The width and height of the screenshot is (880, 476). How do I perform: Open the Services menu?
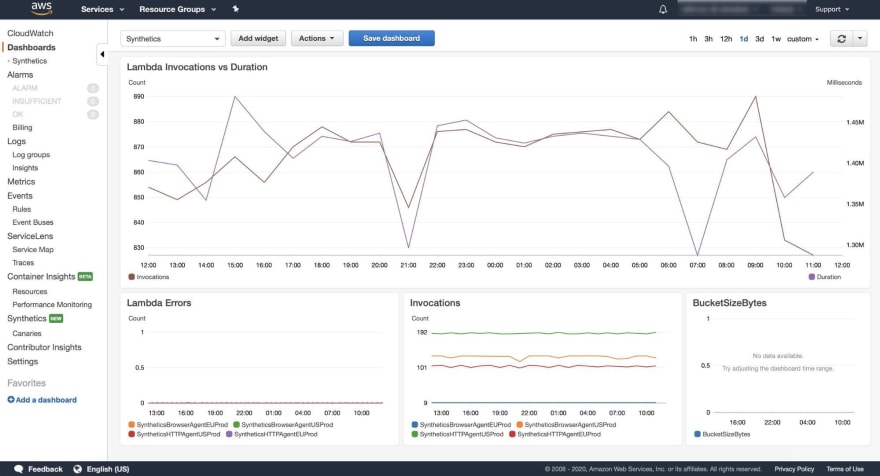pos(102,9)
